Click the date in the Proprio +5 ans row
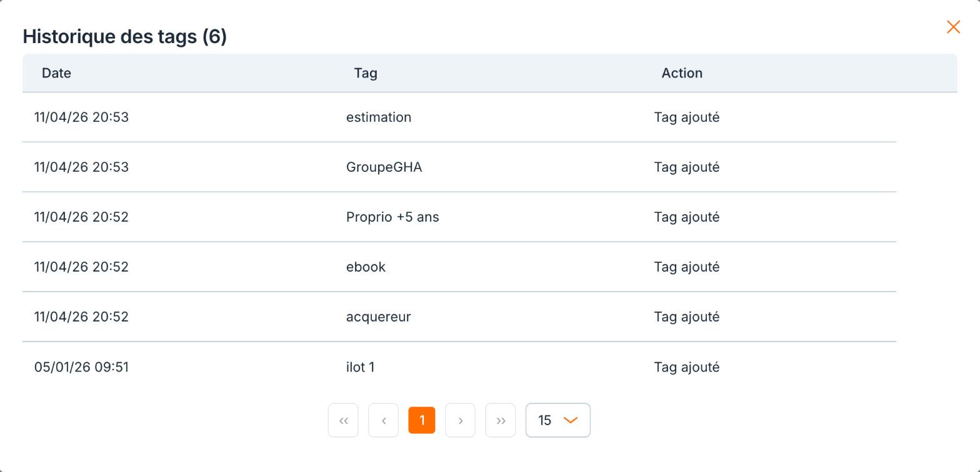 (x=81, y=217)
